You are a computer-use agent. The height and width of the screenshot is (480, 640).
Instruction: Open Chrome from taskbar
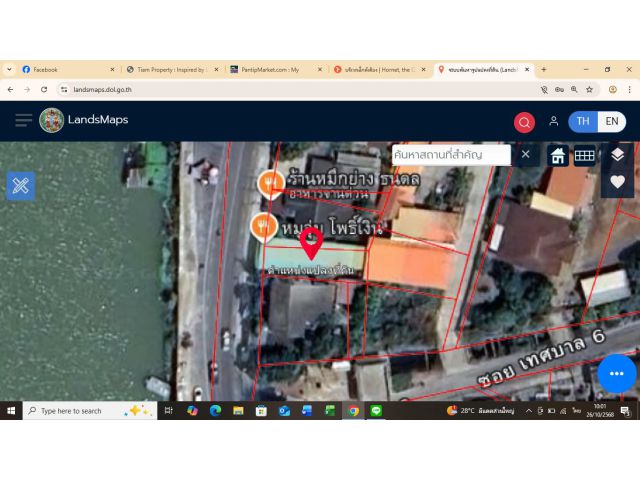pyautogui.click(x=353, y=411)
